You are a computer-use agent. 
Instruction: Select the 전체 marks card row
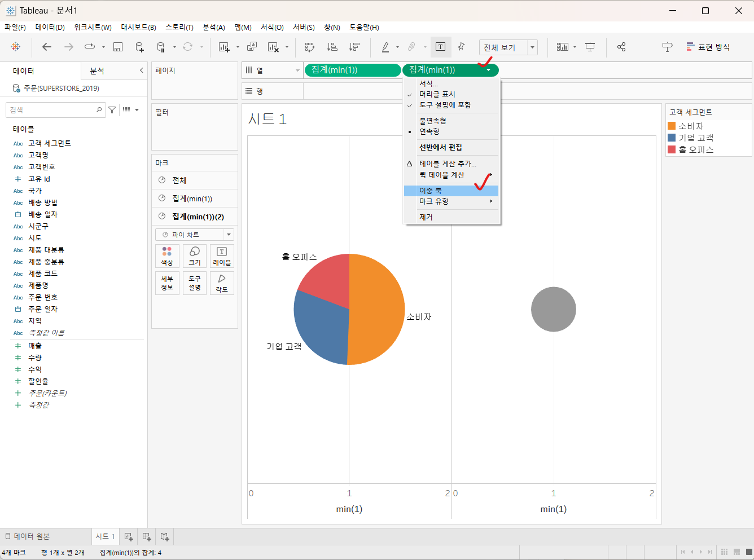[195, 180]
